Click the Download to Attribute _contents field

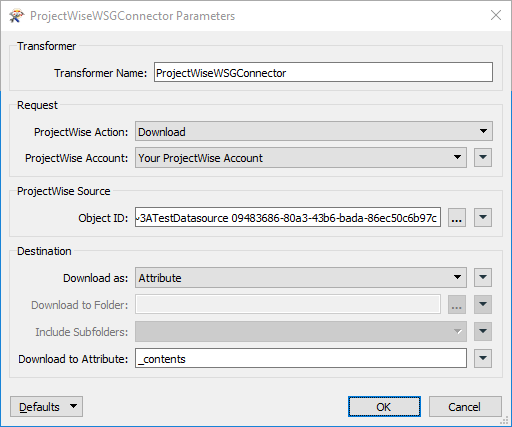(301, 358)
